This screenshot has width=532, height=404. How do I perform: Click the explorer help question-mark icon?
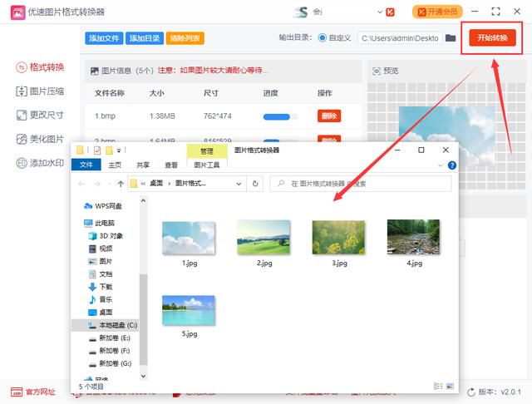pos(451,165)
